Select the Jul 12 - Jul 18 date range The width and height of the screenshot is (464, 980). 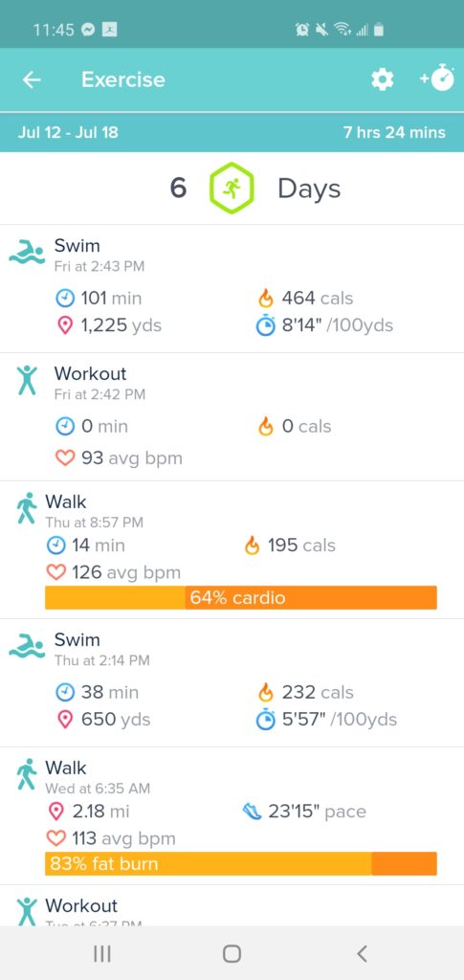[68, 132]
